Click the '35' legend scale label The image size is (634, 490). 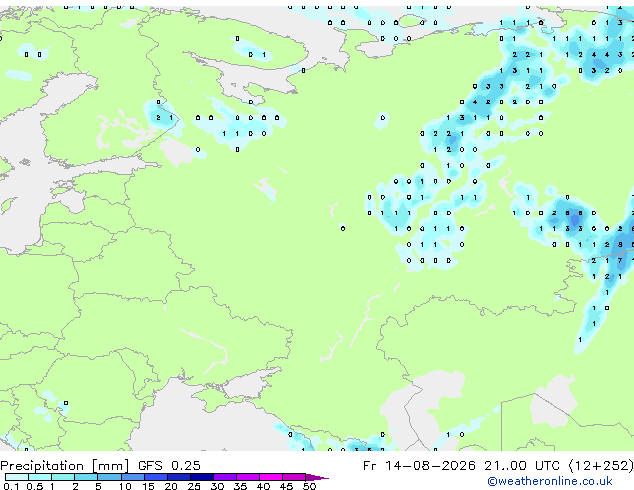240,486
